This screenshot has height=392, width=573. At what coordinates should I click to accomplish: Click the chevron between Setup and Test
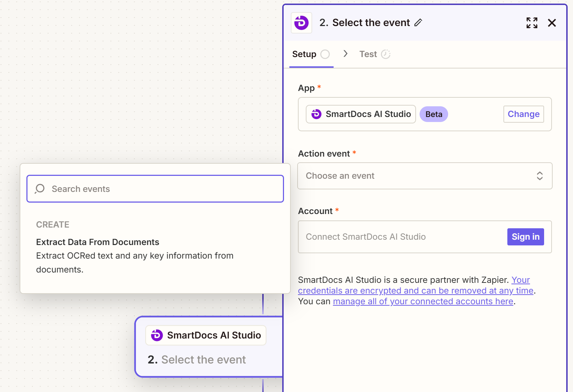click(345, 54)
